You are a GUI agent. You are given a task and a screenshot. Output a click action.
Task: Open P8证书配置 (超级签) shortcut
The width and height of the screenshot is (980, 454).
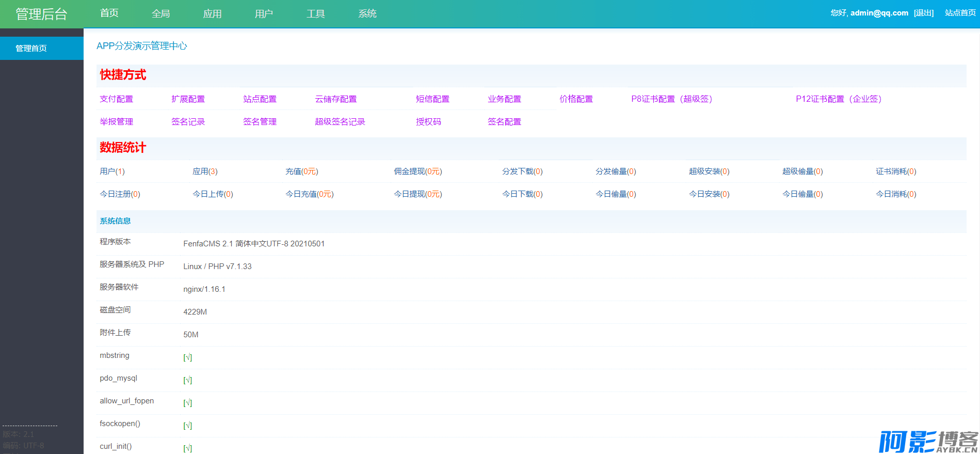[x=672, y=99]
